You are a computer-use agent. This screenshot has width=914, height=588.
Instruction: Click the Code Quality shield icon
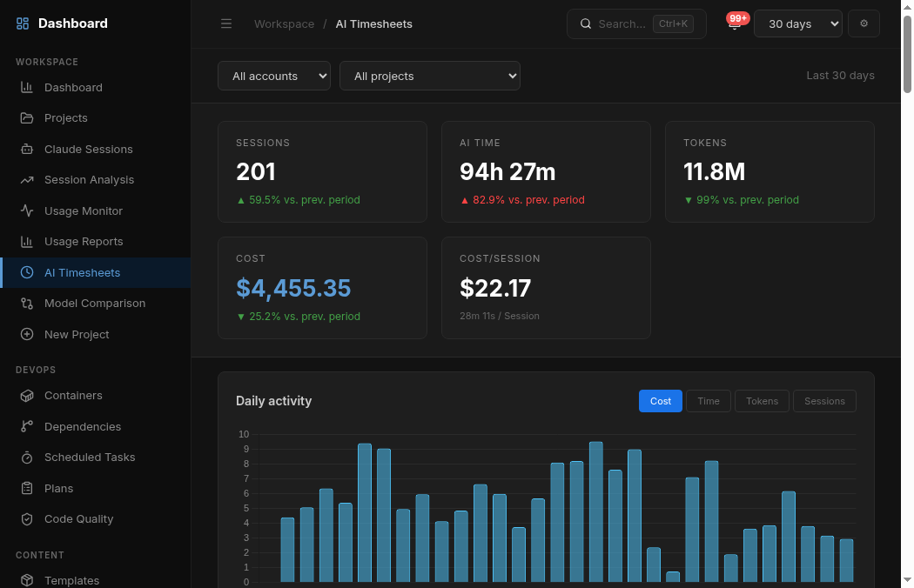(x=27, y=519)
